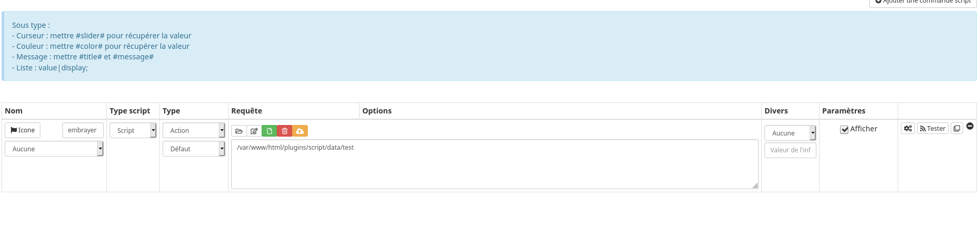Open the Script type dropdown
Screen dimensions: 980x228
pos(133,130)
